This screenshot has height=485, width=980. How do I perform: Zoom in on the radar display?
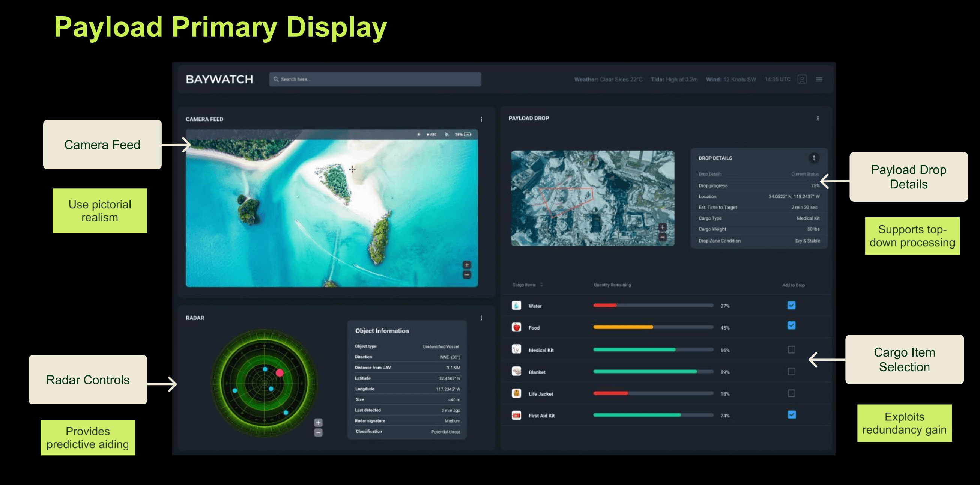coord(318,423)
